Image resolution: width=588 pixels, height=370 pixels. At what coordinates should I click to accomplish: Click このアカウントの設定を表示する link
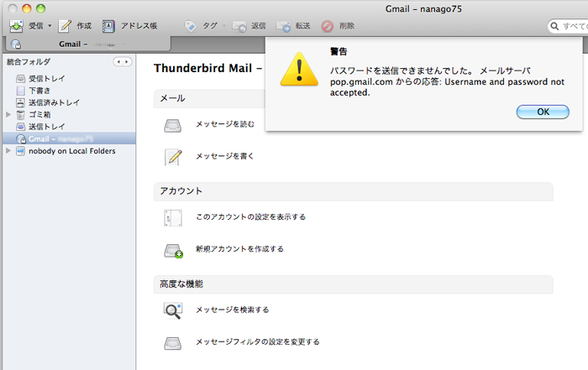coord(251,216)
